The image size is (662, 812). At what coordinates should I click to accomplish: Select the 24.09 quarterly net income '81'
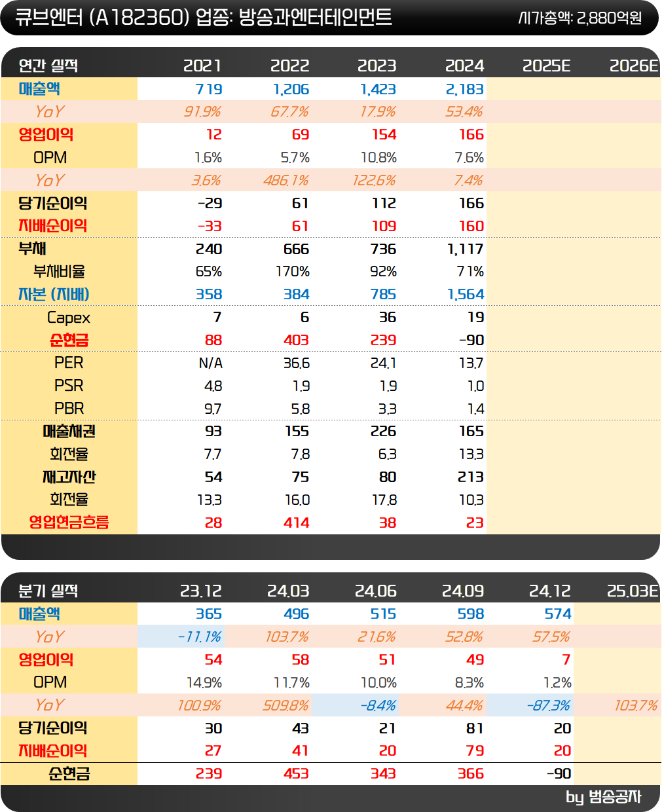(475, 728)
